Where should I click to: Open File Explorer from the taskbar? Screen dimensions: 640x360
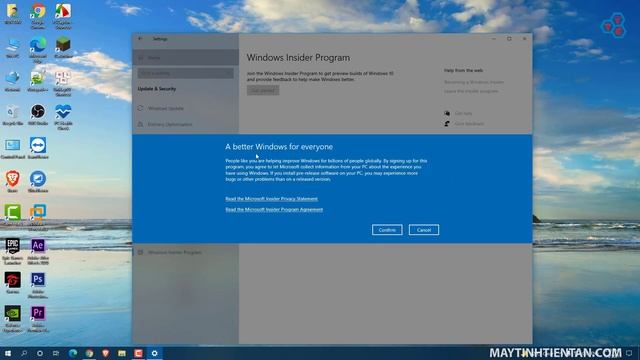point(122,353)
